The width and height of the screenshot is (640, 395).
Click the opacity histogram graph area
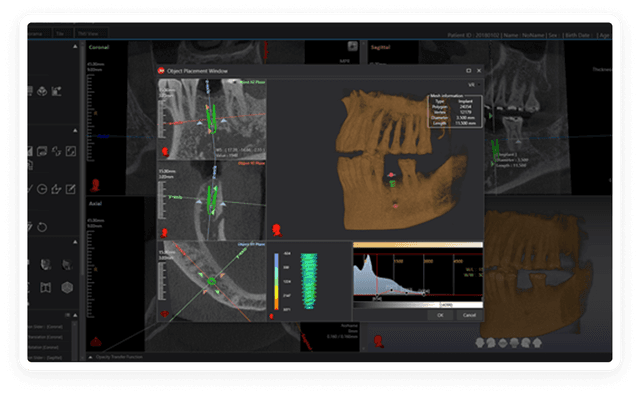tap(418, 274)
